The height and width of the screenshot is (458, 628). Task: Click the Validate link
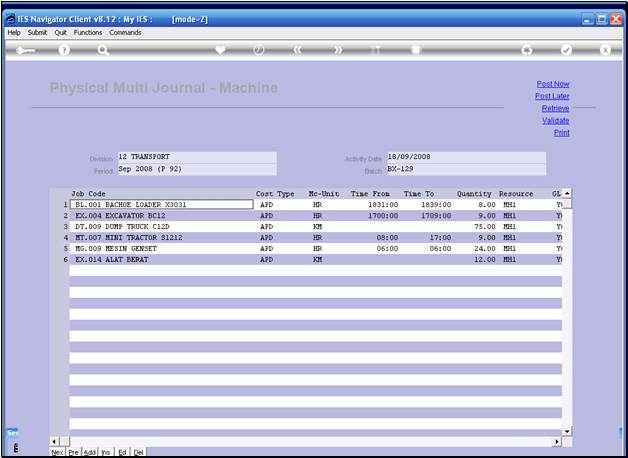pos(556,121)
